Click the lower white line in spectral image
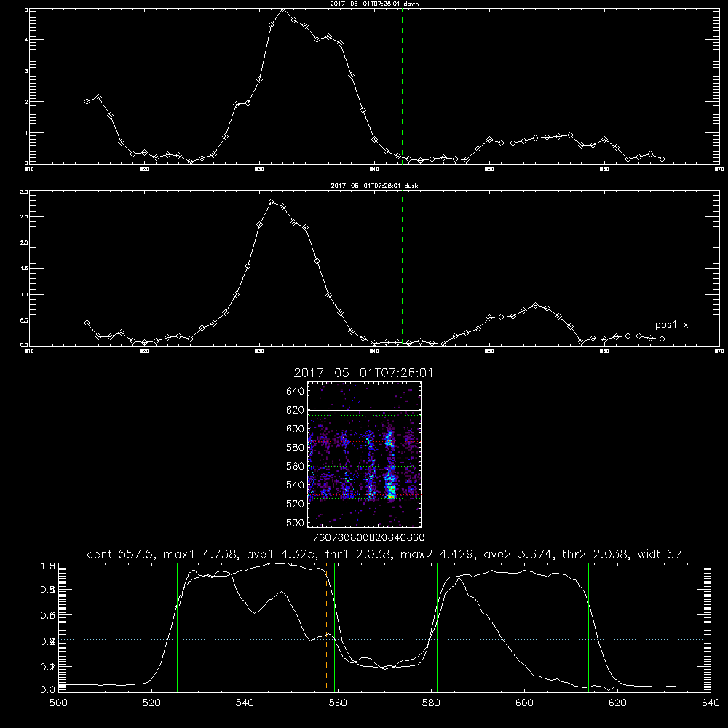 365,499
